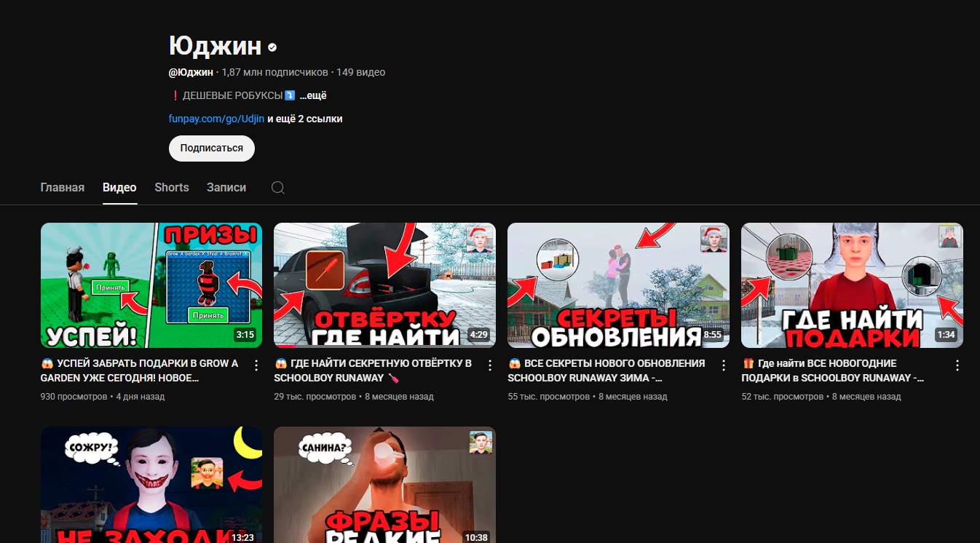Open the ГДЕ НАЙТИ ПОДАРКИ video thumbnail
The height and width of the screenshot is (543, 980).
point(852,285)
